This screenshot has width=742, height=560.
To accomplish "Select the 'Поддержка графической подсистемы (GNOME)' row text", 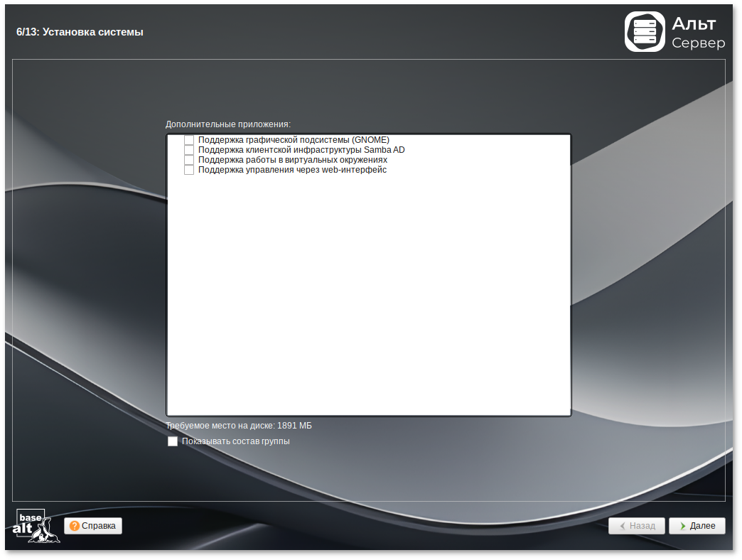I will coord(294,140).
